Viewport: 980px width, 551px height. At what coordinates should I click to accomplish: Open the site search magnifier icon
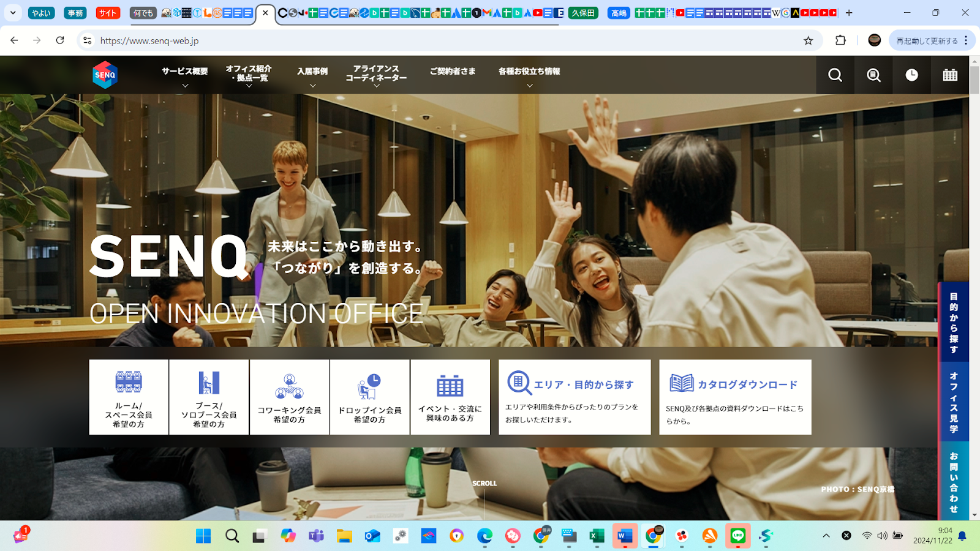coord(835,75)
